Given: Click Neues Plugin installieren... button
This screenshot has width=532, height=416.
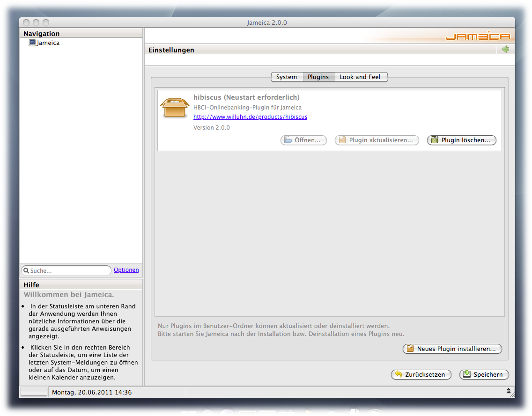Looking at the screenshot, I should pos(452,349).
